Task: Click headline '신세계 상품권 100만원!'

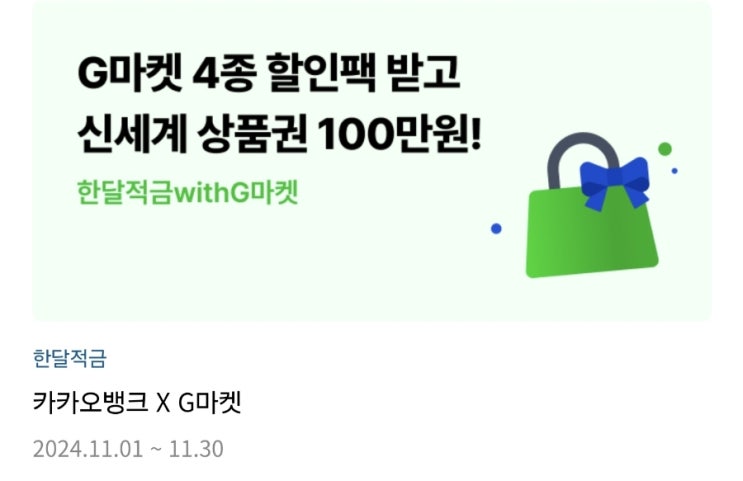Action: click(279, 134)
